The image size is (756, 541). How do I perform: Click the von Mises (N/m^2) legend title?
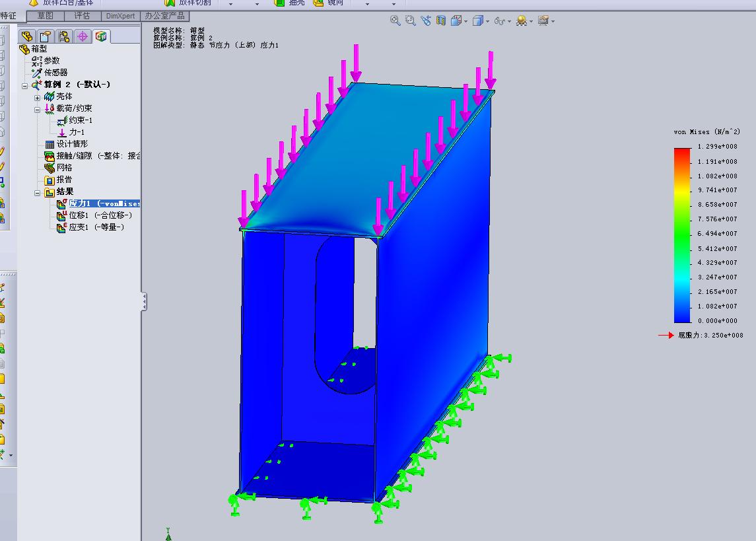(706, 131)
